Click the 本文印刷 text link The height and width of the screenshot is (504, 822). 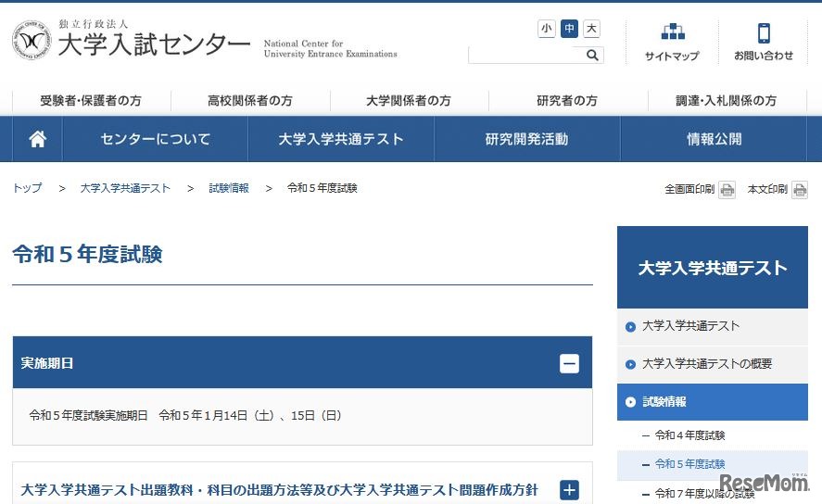tap(767, 189)
